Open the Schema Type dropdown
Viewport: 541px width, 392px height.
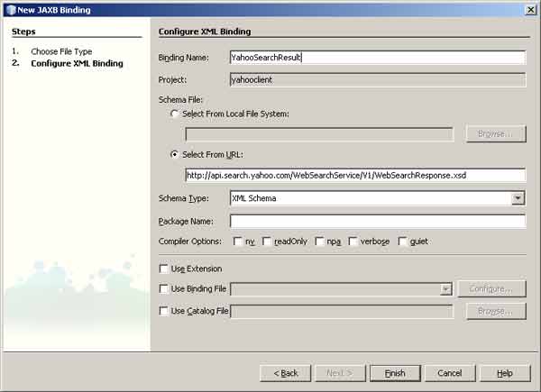[518, 198]
